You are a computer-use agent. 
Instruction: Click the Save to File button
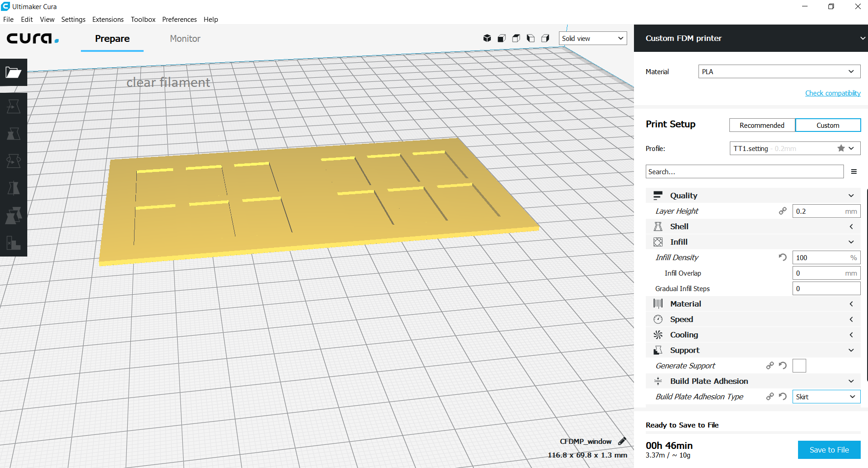pyautogui.click(x=829, y=450)
